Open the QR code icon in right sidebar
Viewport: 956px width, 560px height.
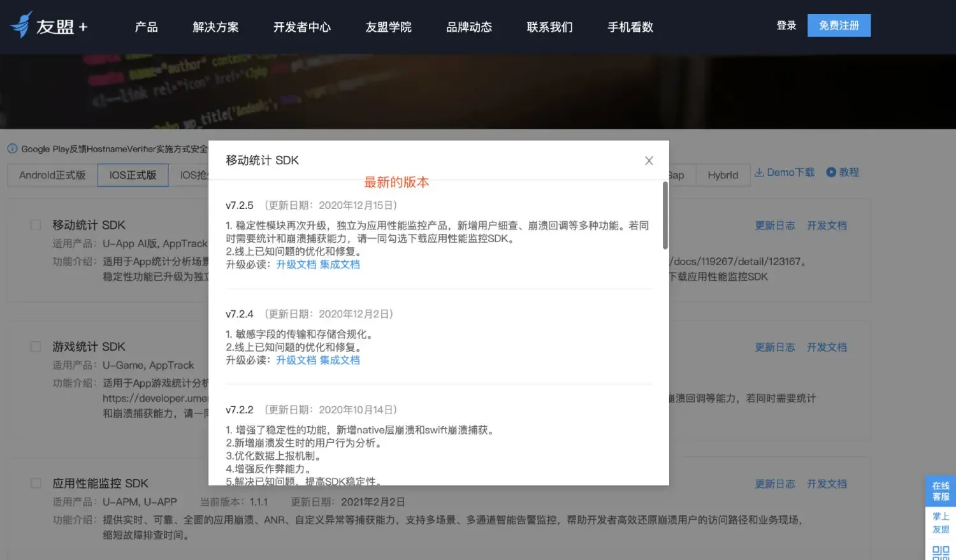point(940,552)
